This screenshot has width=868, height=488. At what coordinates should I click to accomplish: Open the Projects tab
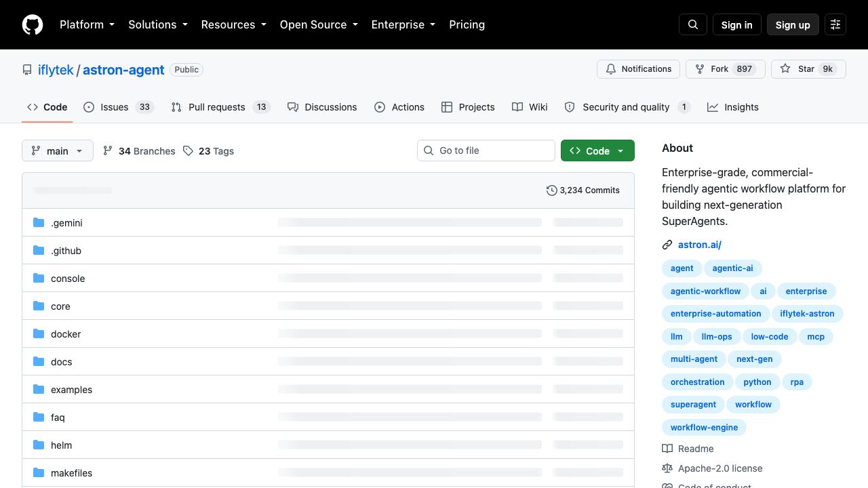pos(468,107)
